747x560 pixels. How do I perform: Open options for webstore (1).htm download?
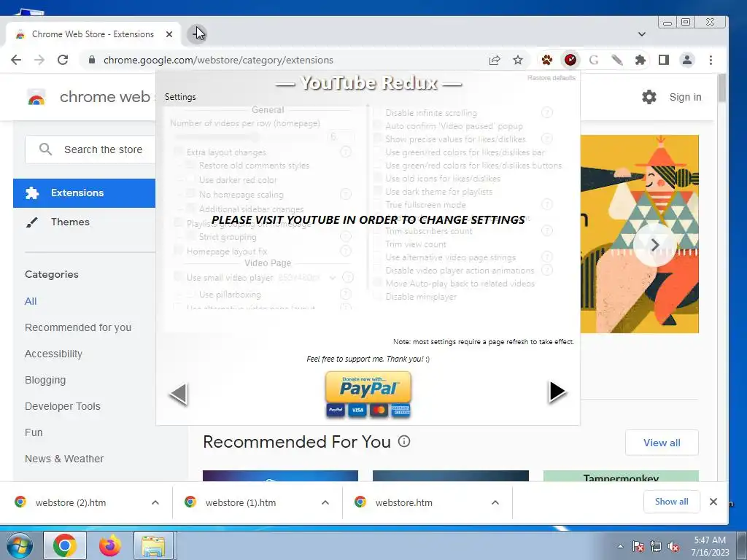tap(325, 502)
